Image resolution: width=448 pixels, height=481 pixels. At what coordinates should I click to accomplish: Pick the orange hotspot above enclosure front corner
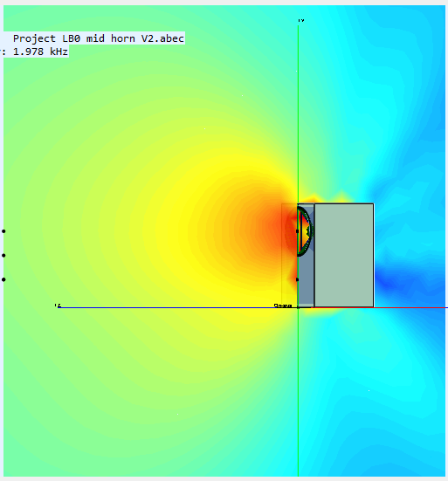[x=313, y=198]
